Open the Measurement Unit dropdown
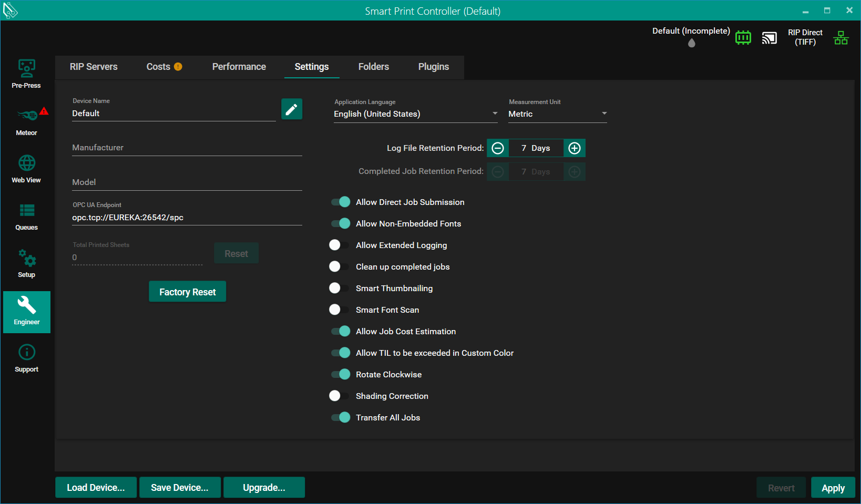The width and height of the screenshot is (861, 504). [x=557, y=114]
